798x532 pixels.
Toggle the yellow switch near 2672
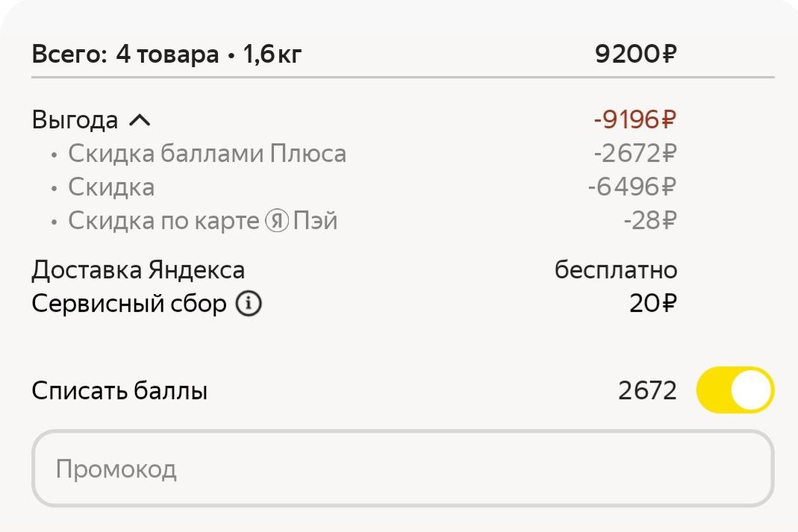[x=735, y=389]
